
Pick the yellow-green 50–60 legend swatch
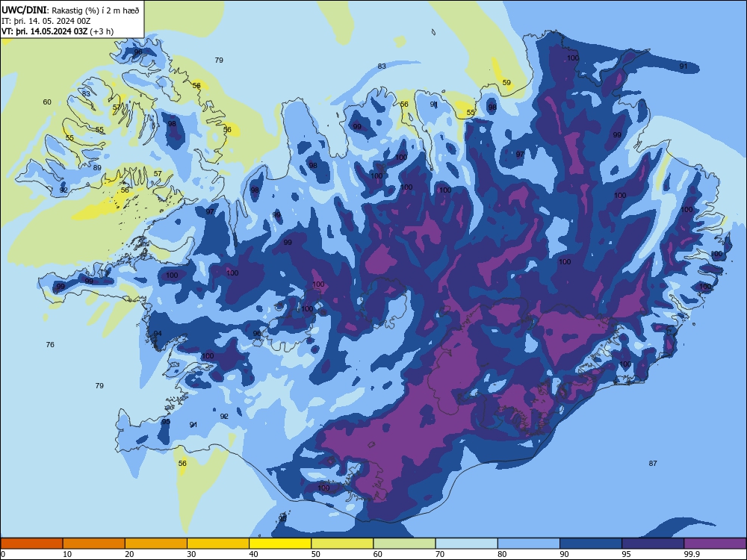point(342,544)
